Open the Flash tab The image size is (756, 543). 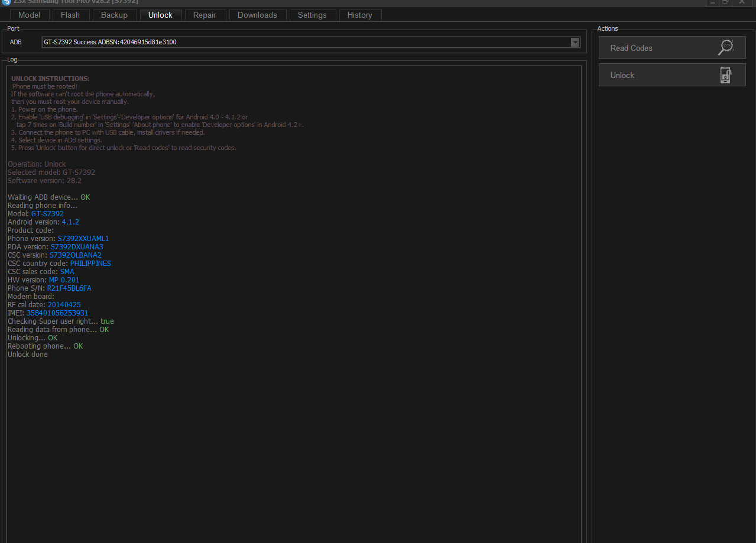[x=70, y=15]
